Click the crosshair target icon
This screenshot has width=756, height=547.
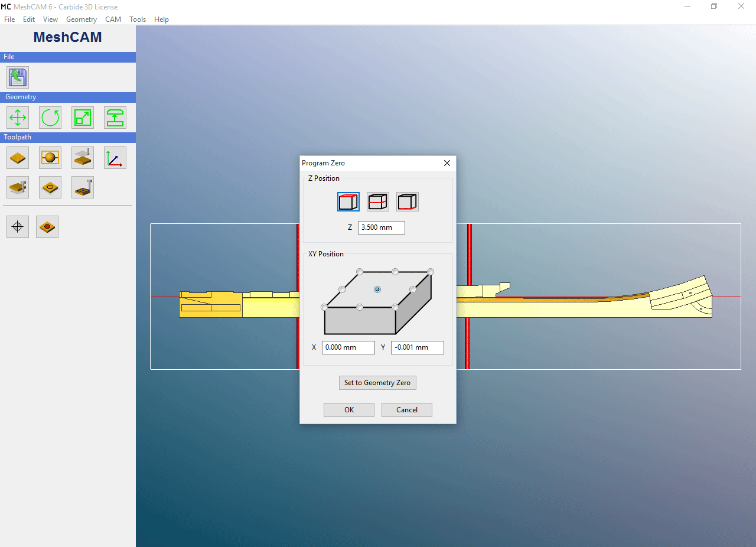(x=18, y=226)
